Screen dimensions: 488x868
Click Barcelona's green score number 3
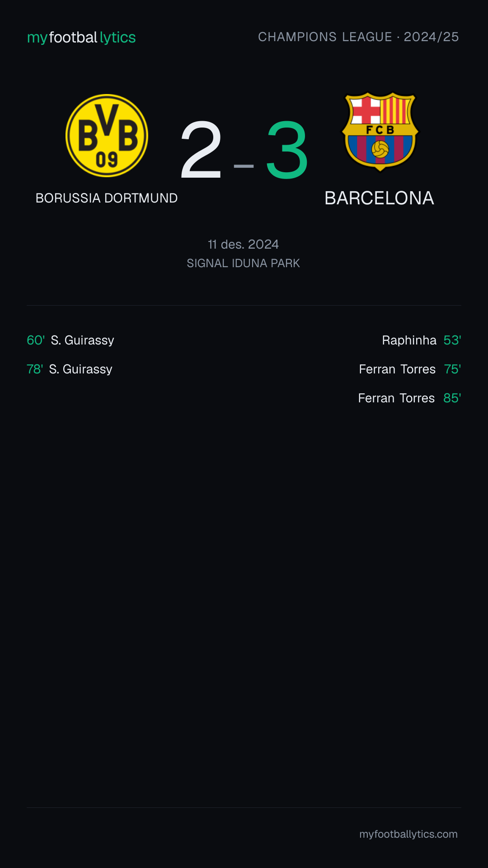287,150
